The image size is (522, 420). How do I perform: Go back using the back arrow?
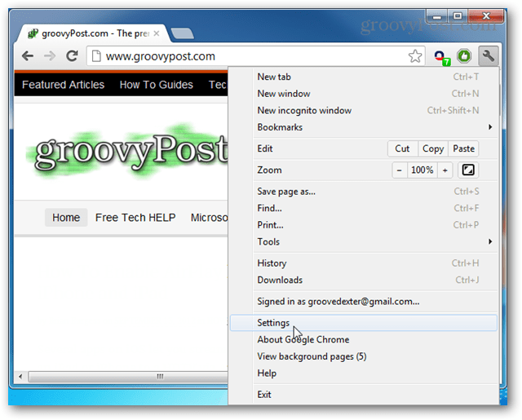(x=28, y=56)
